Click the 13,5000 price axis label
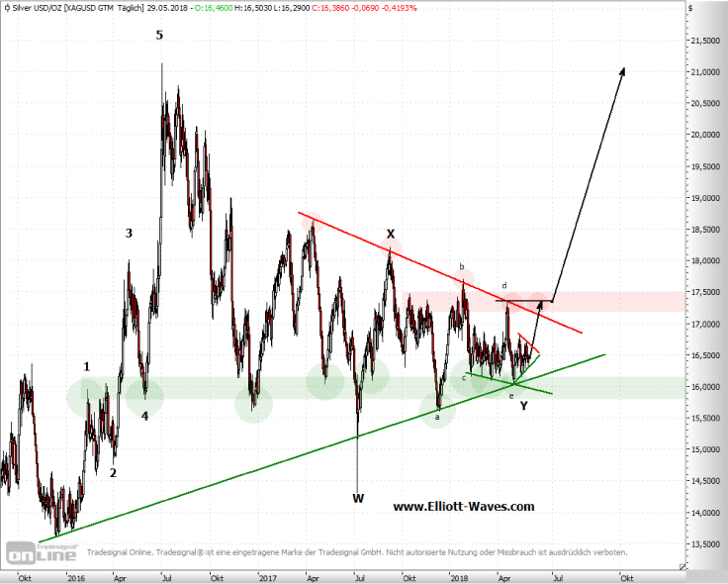 click(x=705, y=544)
